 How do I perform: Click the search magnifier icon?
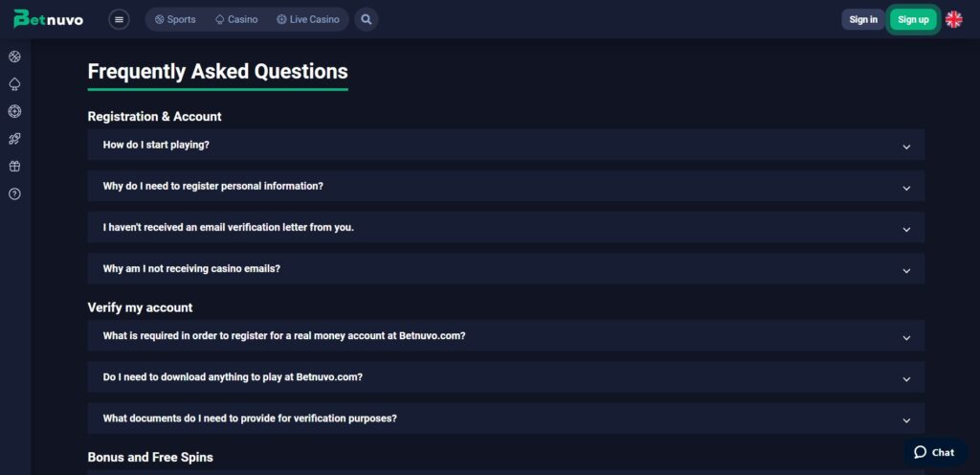click(366, 19)
